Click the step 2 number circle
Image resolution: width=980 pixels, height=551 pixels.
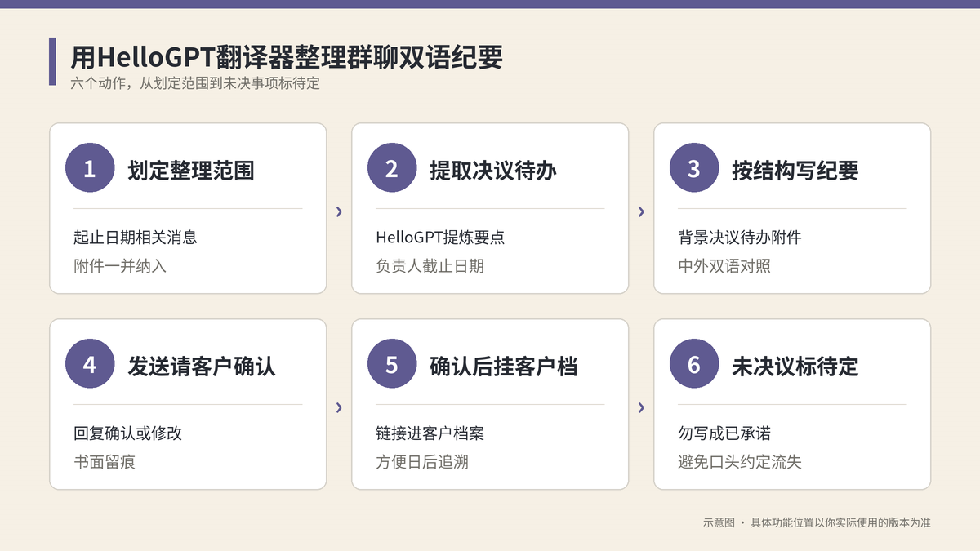(392, 168)
